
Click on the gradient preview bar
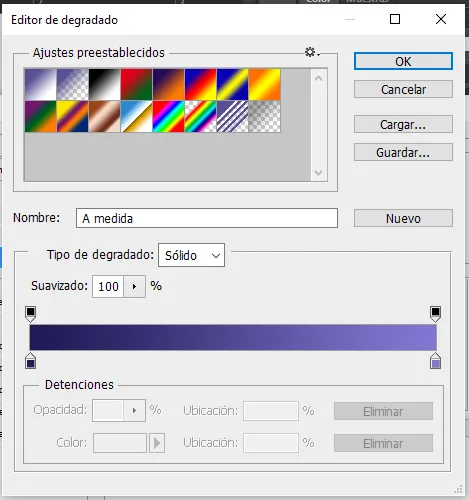tap(233, 337)
